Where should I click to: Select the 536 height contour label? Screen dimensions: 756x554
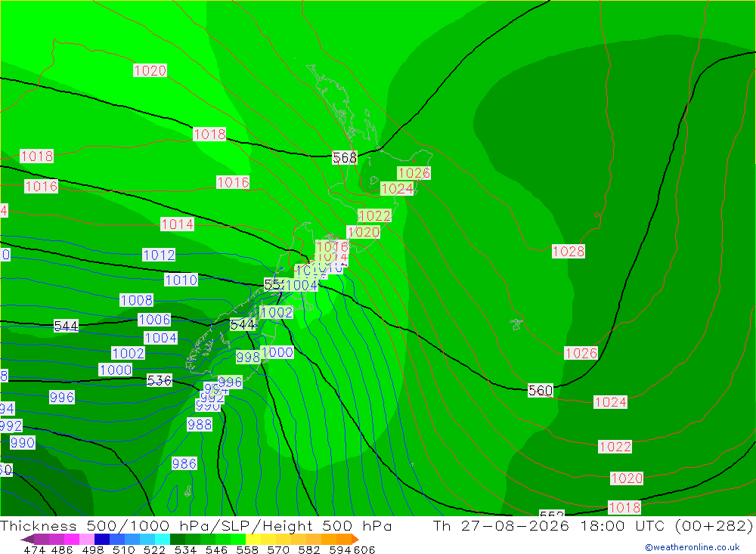(x=159, y=380)
